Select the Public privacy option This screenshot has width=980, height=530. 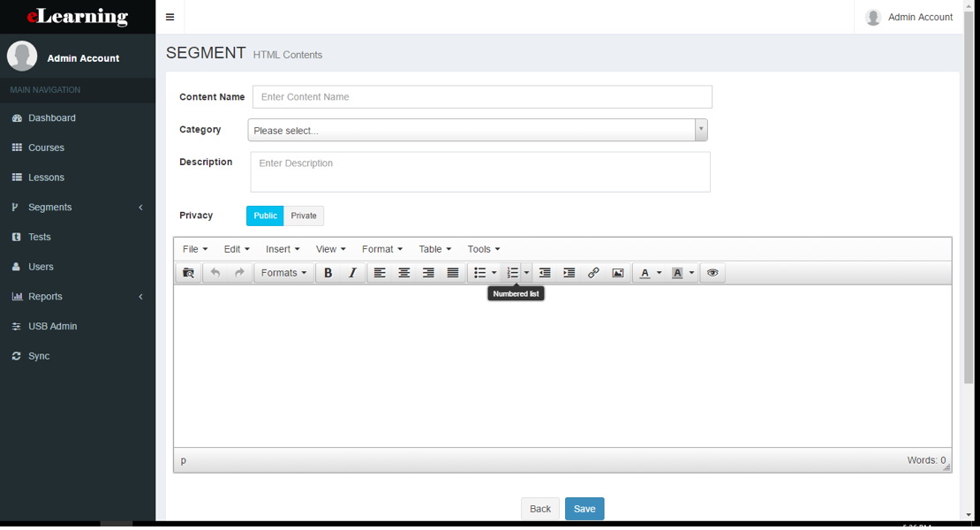(x=265, y=215)
